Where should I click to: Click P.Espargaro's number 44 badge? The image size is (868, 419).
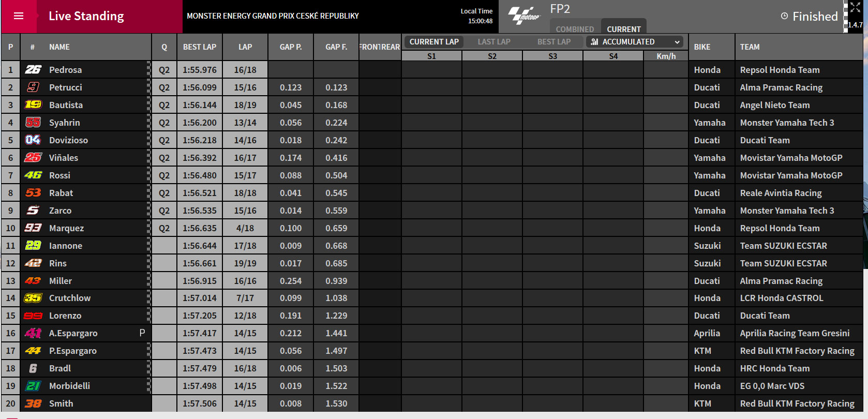point(33,351)
